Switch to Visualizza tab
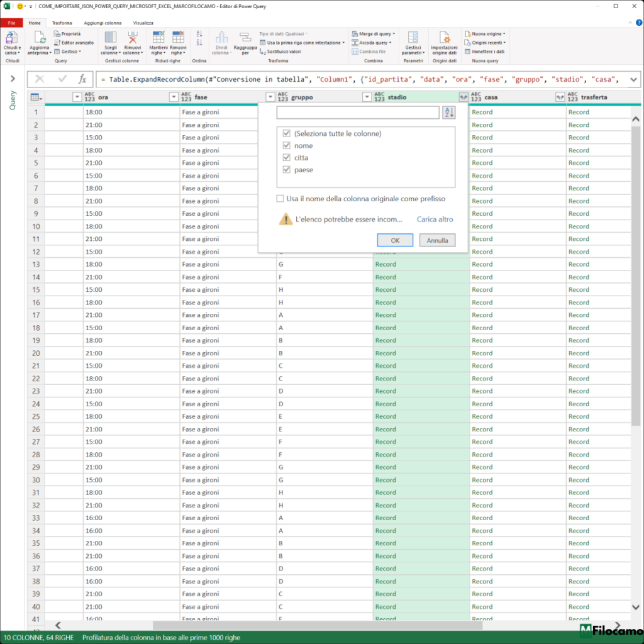Image resolution: width=644 pixels, height=644 pixels. click(143, 23)
